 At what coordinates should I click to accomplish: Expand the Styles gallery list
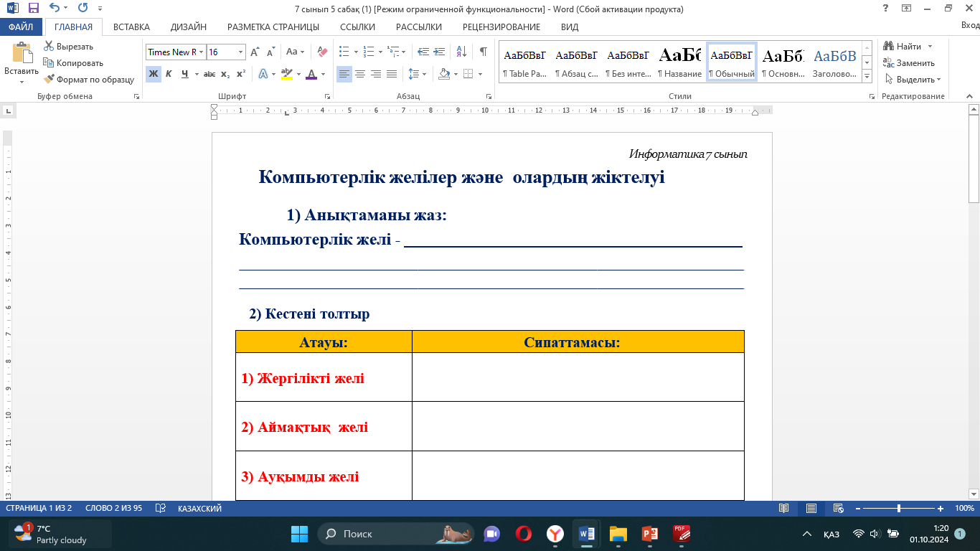point(867,76)
